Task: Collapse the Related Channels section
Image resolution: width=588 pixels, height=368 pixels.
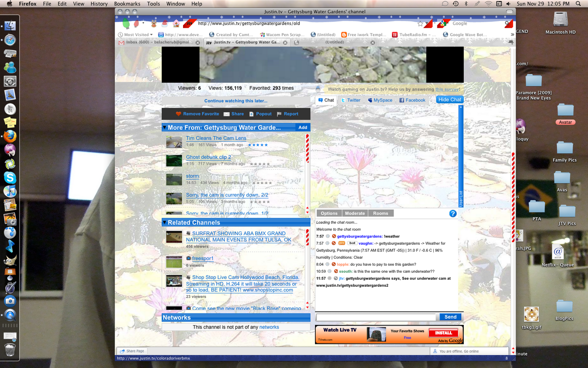Action: (x=165, y=223)
